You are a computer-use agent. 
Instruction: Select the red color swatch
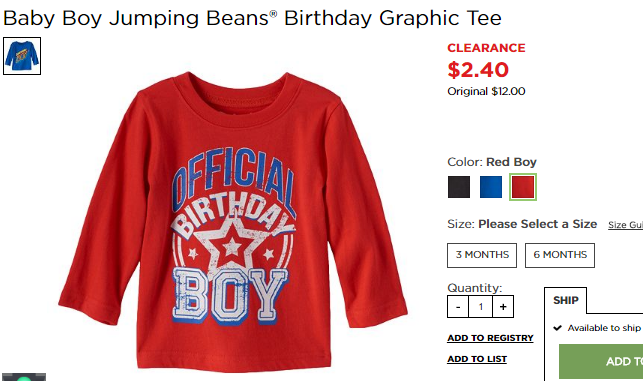pyautogui.click(x=523, y=187)
